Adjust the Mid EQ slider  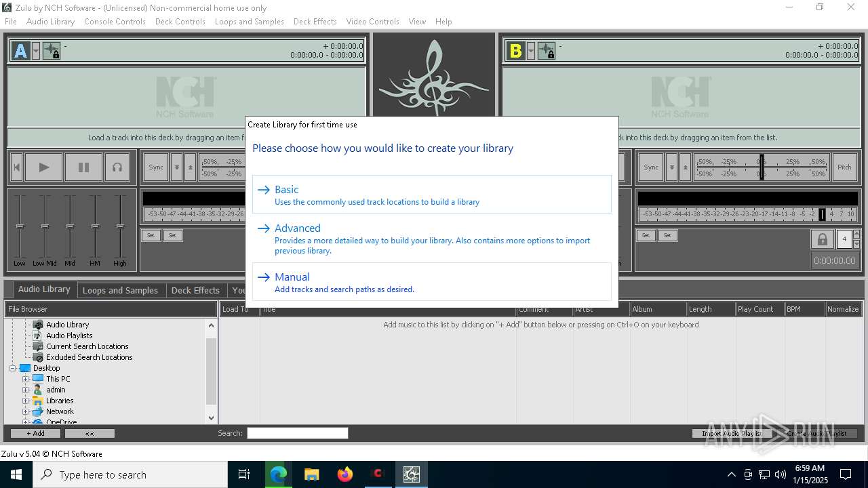click(x=70, y=227)
